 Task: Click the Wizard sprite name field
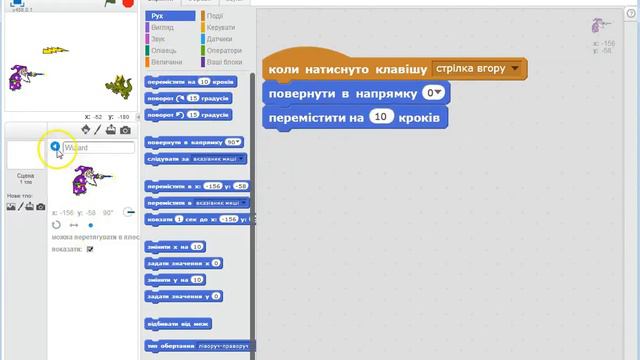coord(99,147)
